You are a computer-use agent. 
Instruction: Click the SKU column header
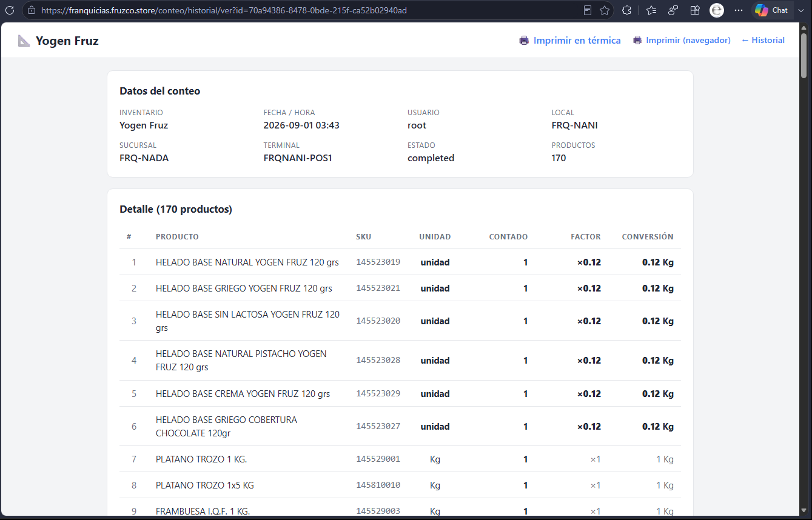pyautogui.click(x=364, y=237)
